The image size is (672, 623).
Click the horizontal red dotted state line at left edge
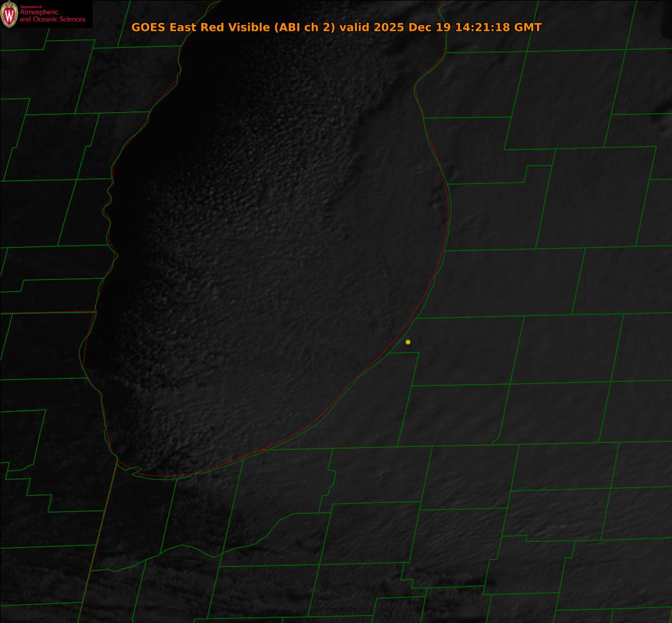point(46,313)
